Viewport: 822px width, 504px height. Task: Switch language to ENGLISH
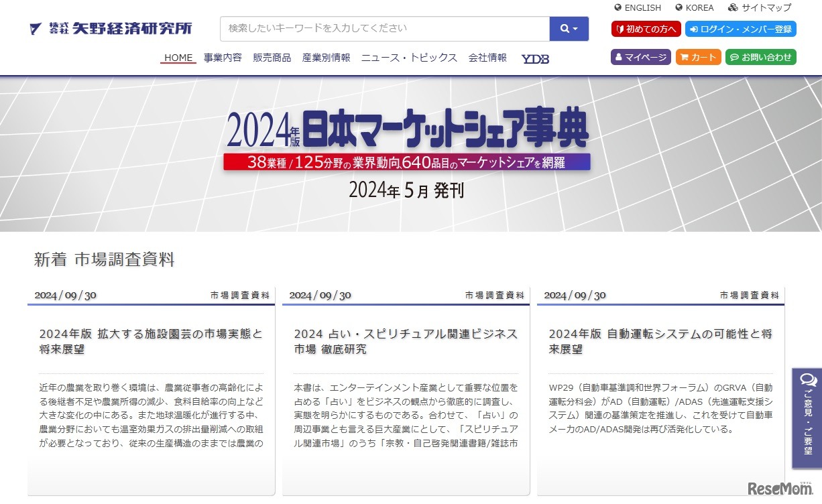coord(638,8)
